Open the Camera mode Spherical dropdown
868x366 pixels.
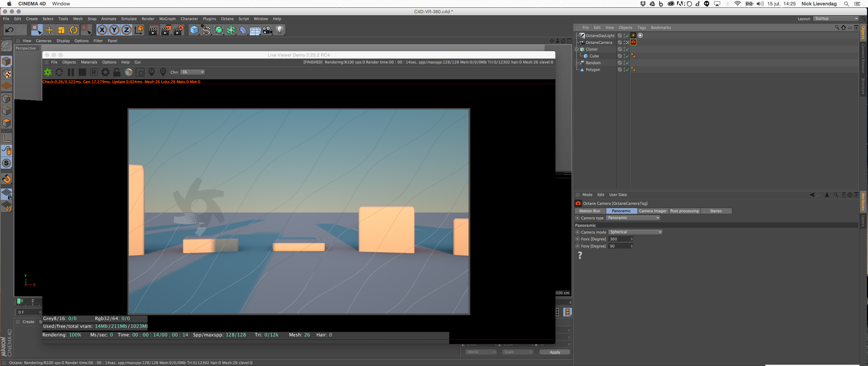(635, 232)
